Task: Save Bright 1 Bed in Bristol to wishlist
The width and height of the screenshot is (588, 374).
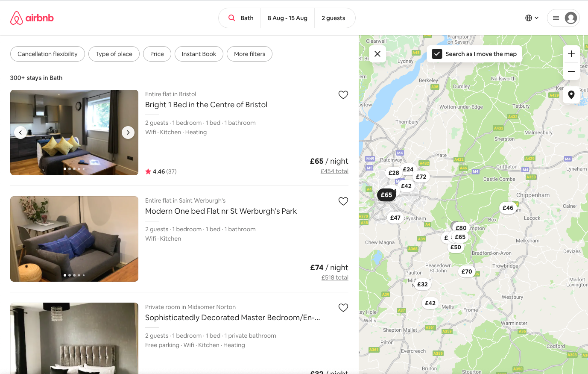Action: pos(343,95)
